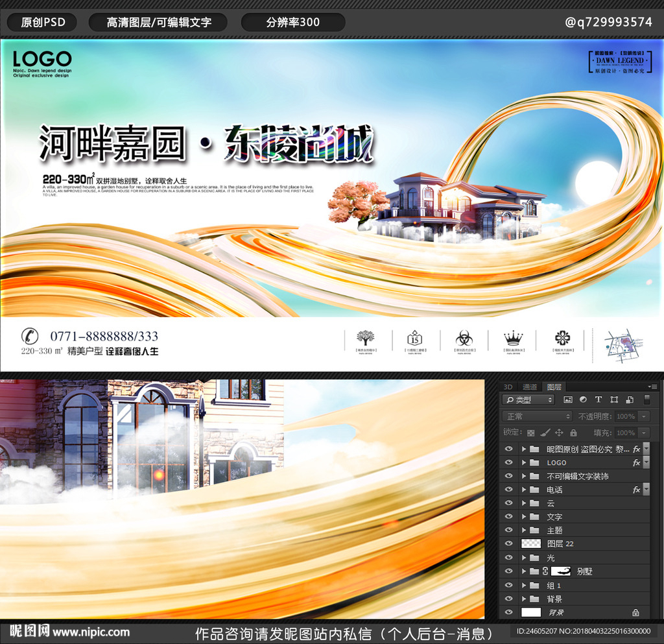Open the blend mode 正常 dropdown
The width and height of the screenshot is (664, 644).
pos(538,416)
